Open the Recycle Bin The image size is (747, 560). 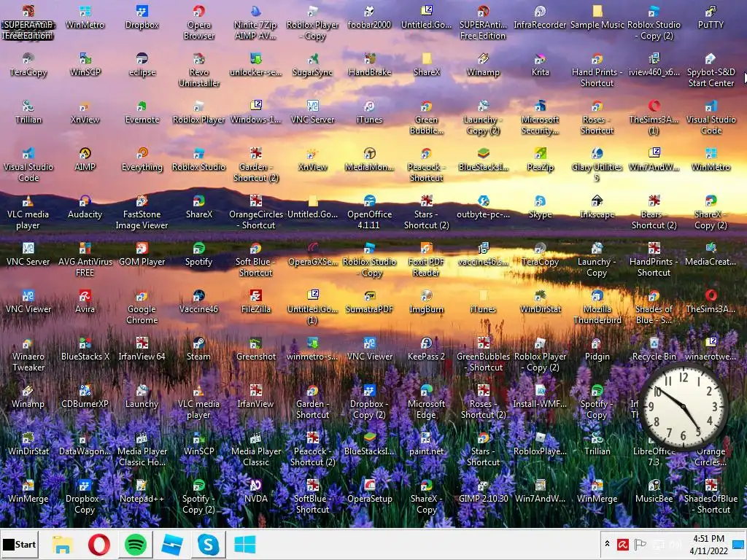coord(654,349)
